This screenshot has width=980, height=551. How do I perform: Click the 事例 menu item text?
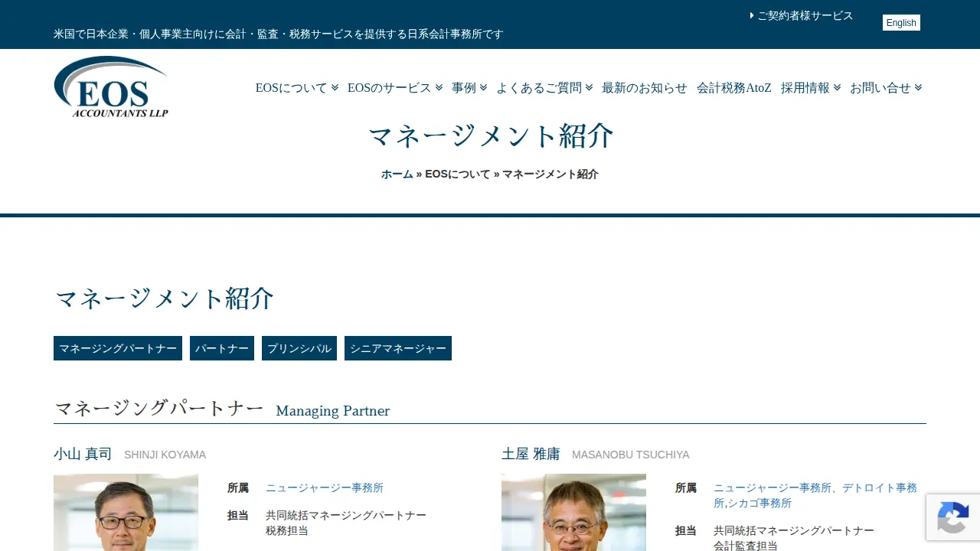[x=464, y=87]
